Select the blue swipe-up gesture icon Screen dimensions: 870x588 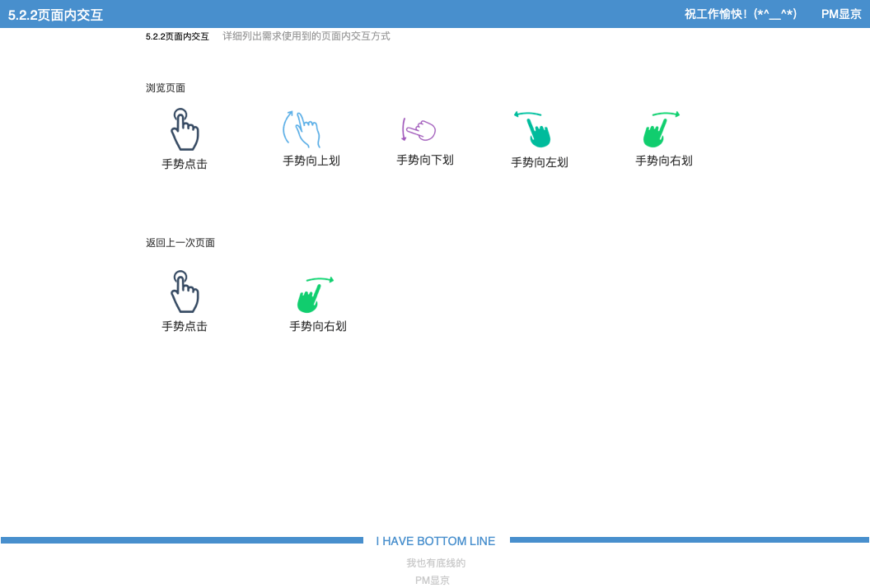(302, 129)
